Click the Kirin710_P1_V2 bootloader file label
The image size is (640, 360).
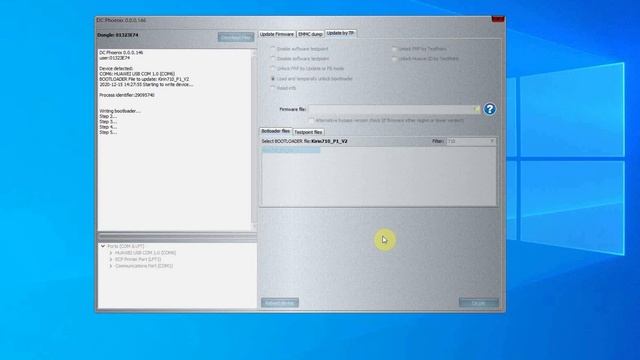pyautogui.click(x=329, y=141)
